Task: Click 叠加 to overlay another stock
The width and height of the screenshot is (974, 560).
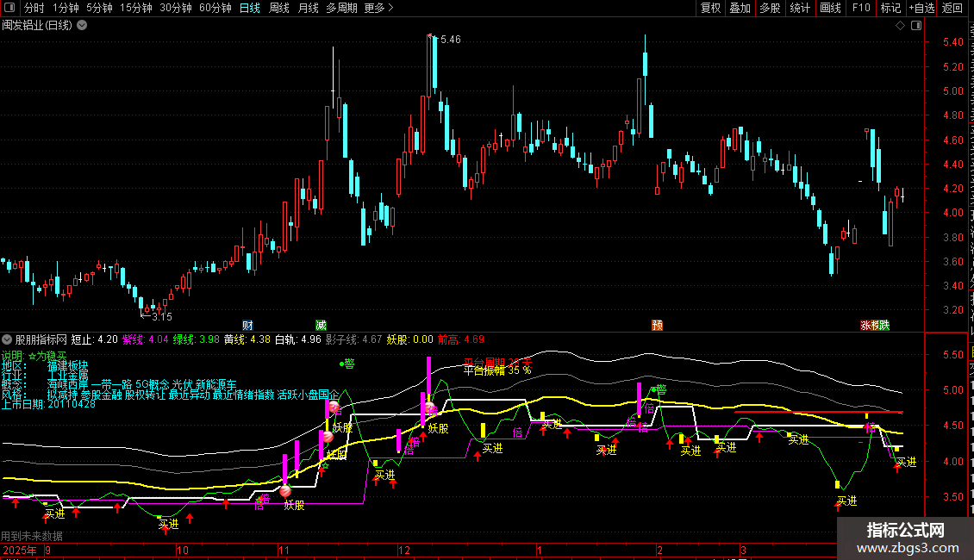Action: coord(740,8)
